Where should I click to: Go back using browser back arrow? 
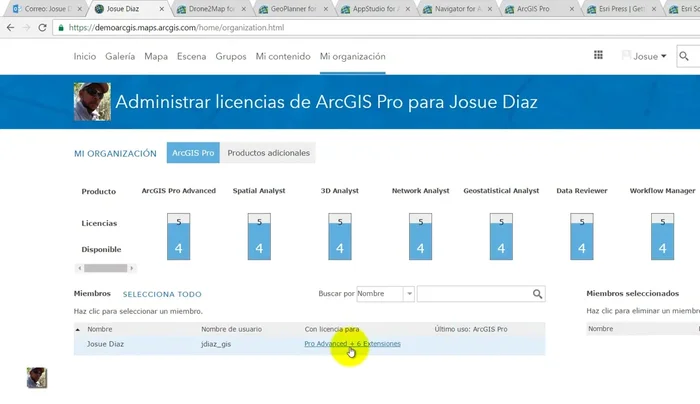point(10,28)
